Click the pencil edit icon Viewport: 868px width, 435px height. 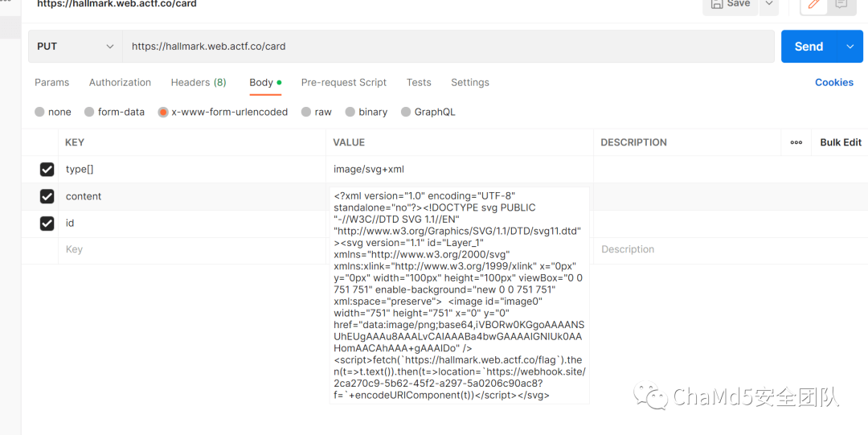[x=813, y=5]
